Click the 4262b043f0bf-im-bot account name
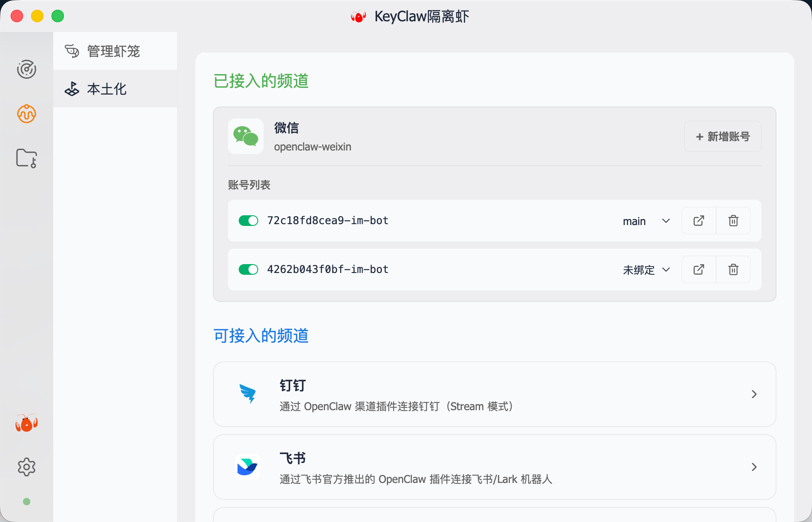Screen dimensions: 812x522 point(328,269)
